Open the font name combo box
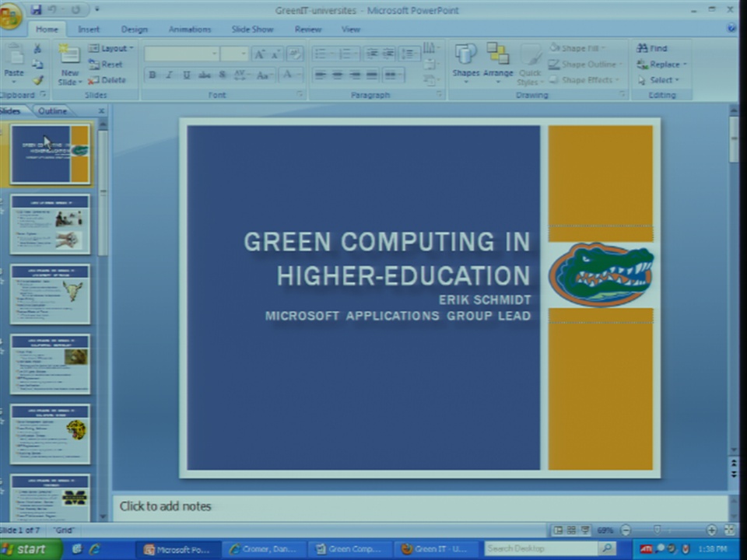747x560 pixels. (181, 54)
